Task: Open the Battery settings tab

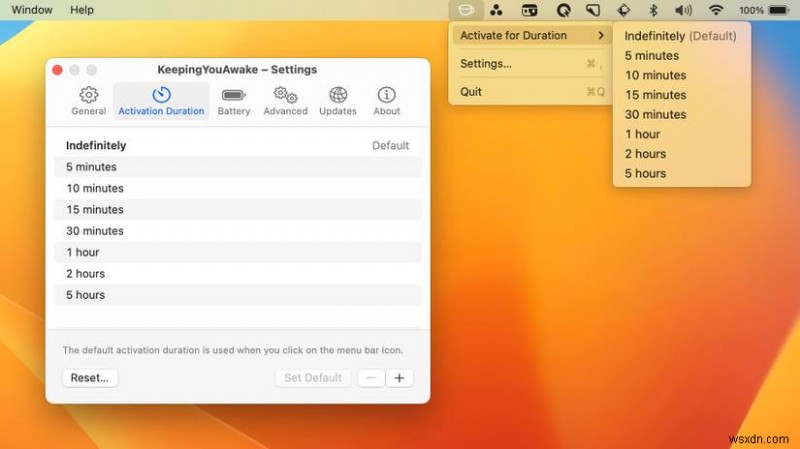Action: tap(234, 101)
